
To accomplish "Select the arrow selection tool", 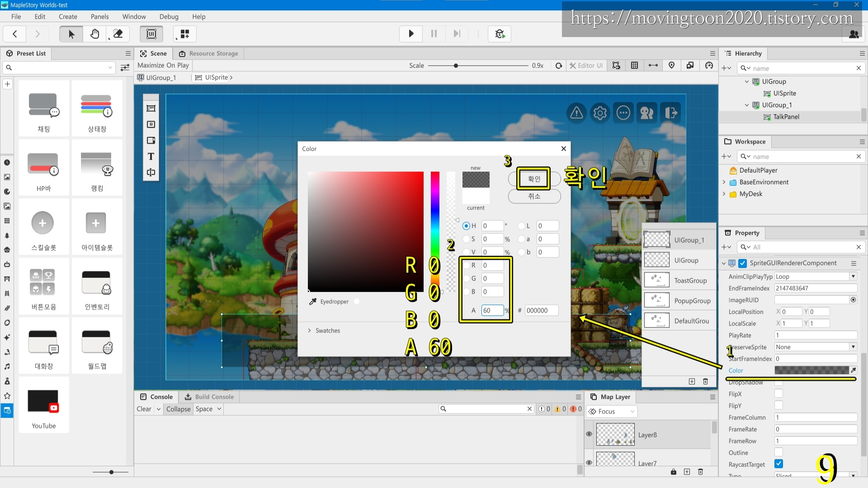I will coord(71,34).
